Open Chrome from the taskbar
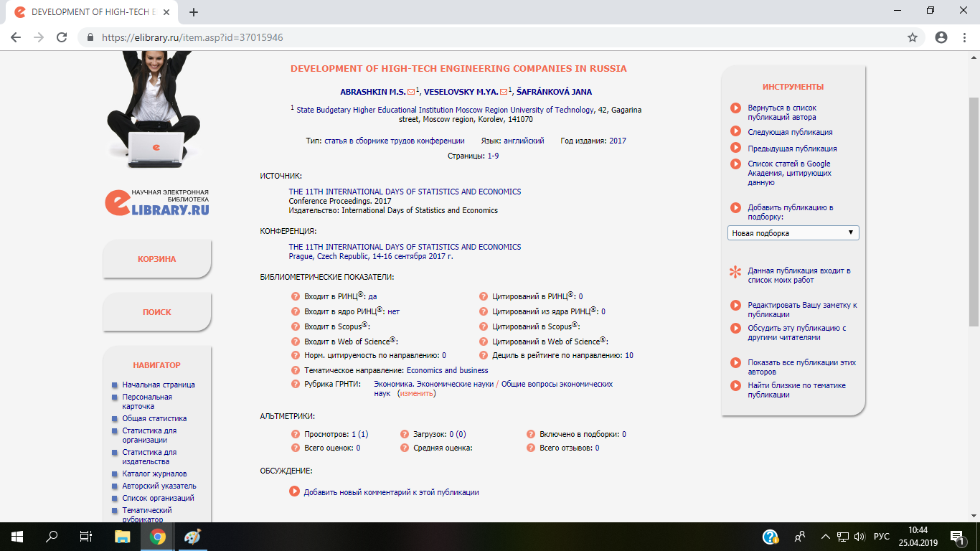 point(158,536)
